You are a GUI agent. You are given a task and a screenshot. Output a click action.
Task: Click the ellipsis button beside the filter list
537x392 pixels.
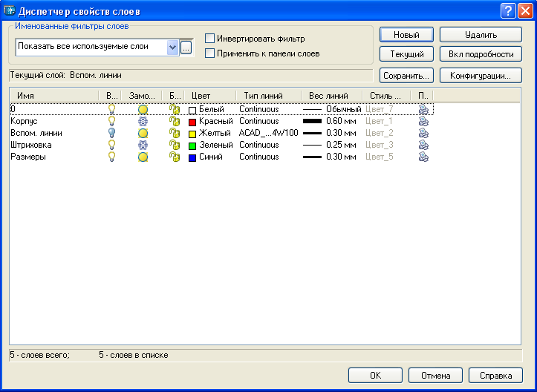(186, 48)
